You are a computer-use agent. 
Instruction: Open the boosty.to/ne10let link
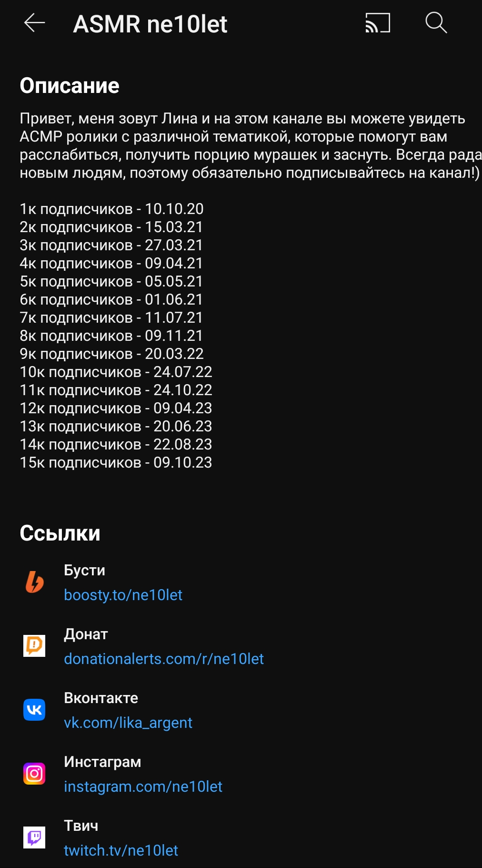click(123, 595)
